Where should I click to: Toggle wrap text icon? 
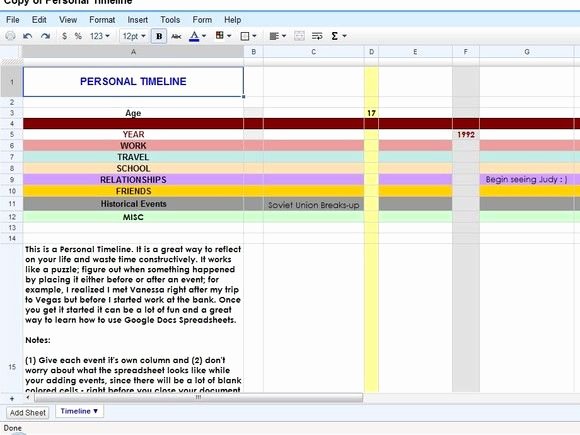click(317, 36)
